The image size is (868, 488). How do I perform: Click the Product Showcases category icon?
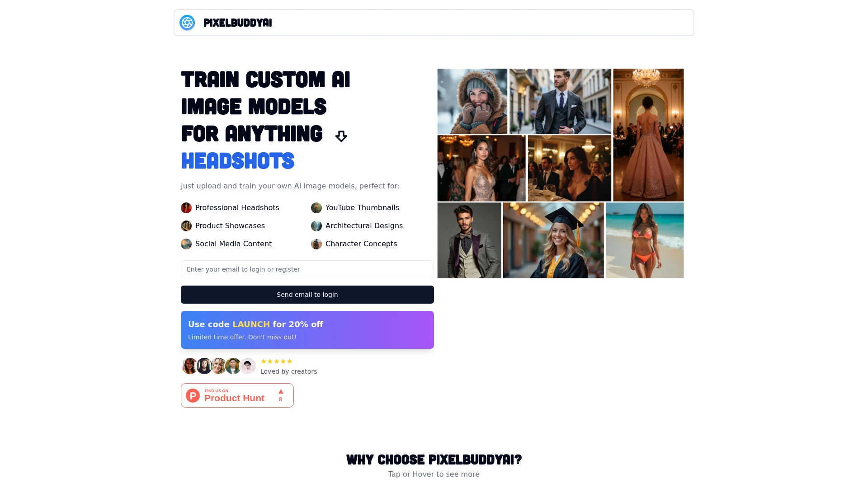[x=186, y=226]
